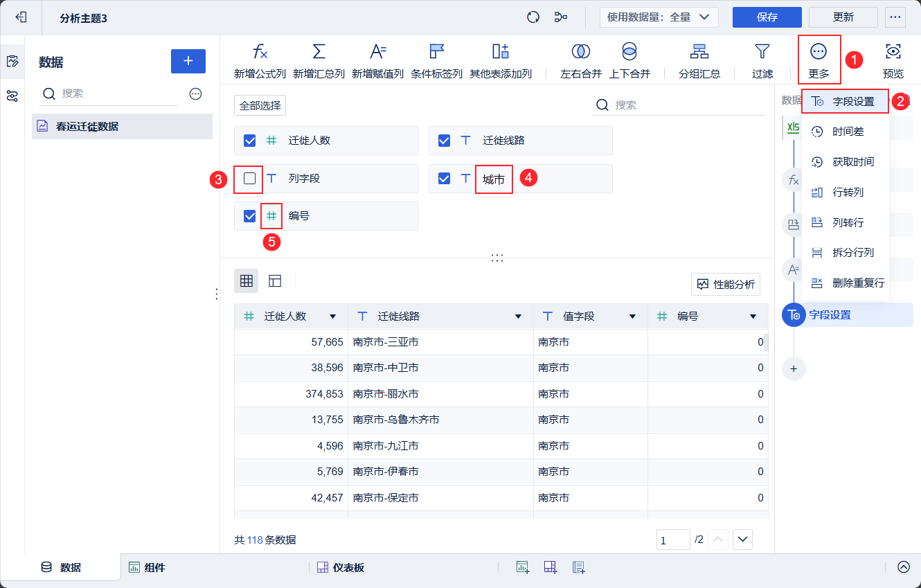Choose 行转列 from the 更多 menu
This screenshot has width=921, height=588.
846,193
